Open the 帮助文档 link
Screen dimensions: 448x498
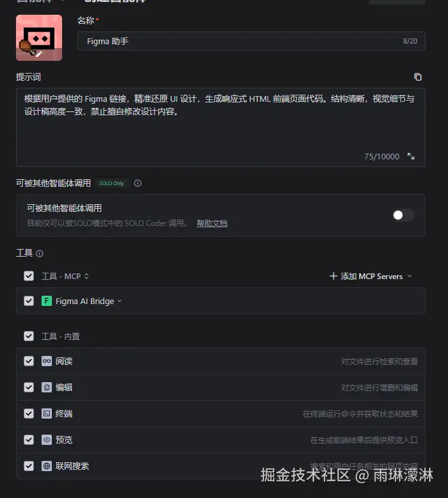pos(212,223)
